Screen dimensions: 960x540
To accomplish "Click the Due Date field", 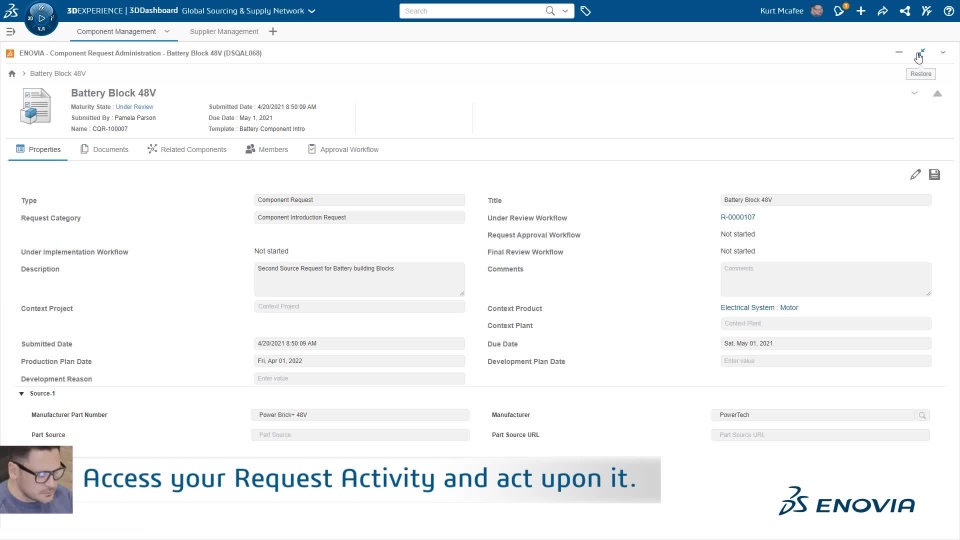I will tap(826, 343).
